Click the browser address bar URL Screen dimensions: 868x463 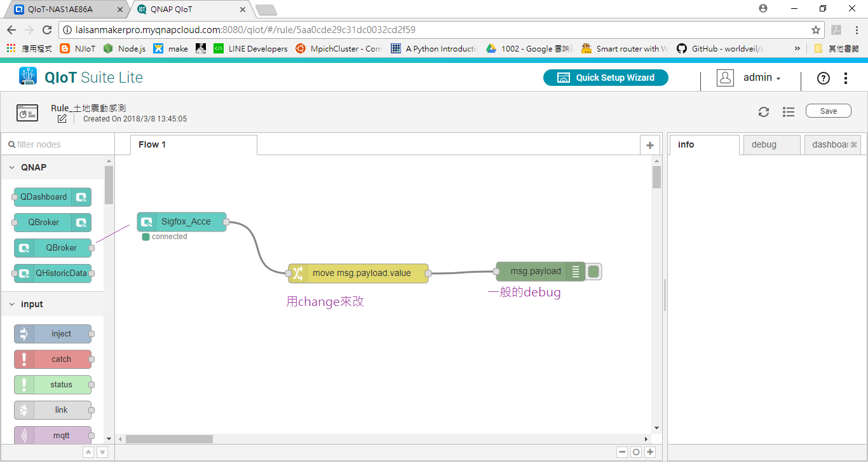tap(246, 30)
